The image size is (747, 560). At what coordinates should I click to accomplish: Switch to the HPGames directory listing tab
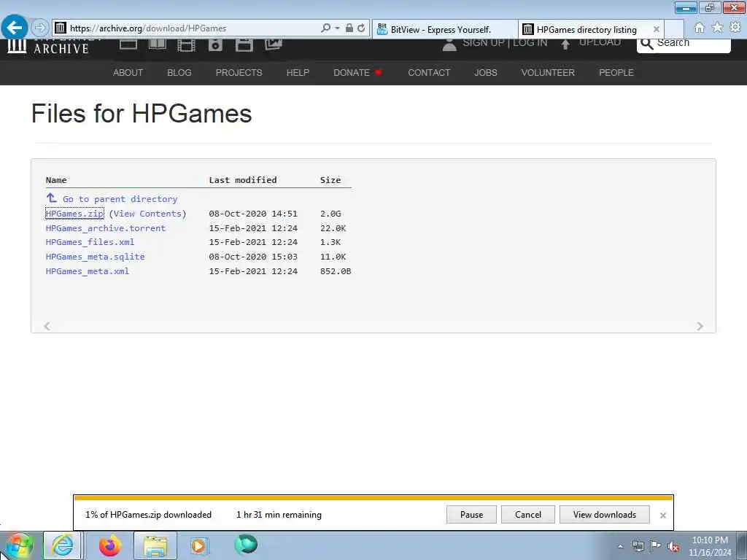pyautogui.click(x=586, y=29)
